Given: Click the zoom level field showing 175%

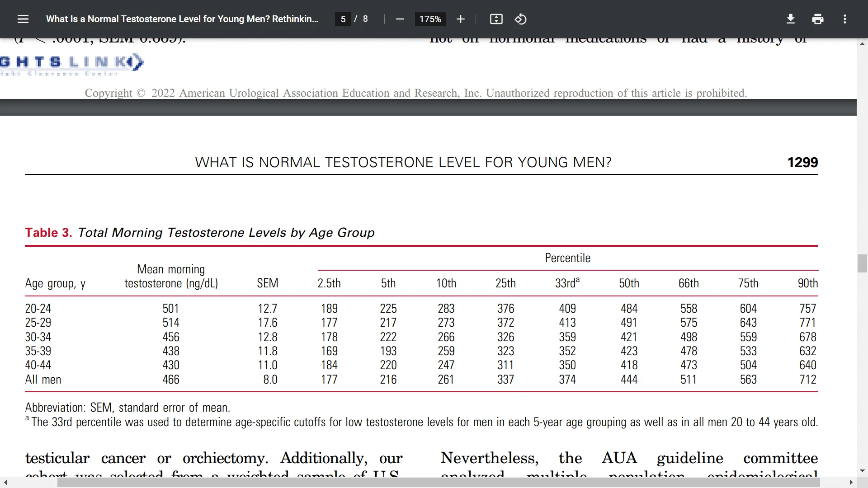Looking at the screenshot, I should tap(430, 19).
